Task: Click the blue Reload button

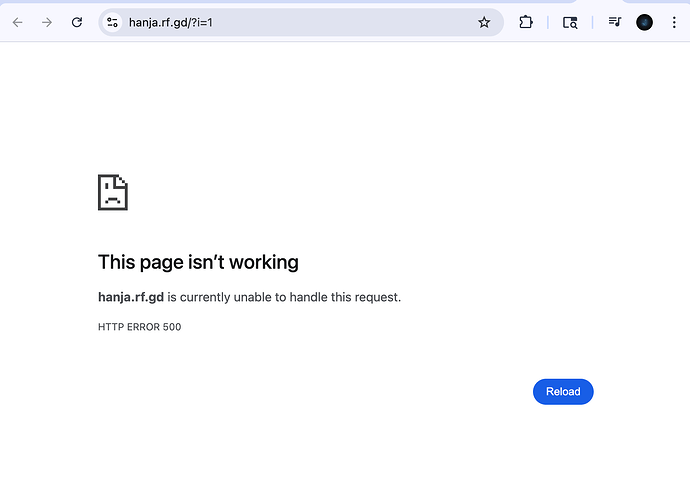Action: pos(563,392)
